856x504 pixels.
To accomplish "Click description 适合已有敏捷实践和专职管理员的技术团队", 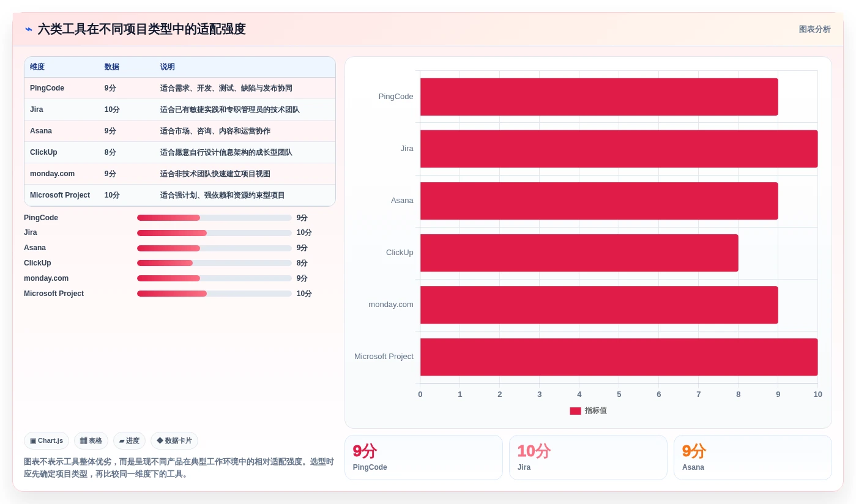I will point(230,109).
